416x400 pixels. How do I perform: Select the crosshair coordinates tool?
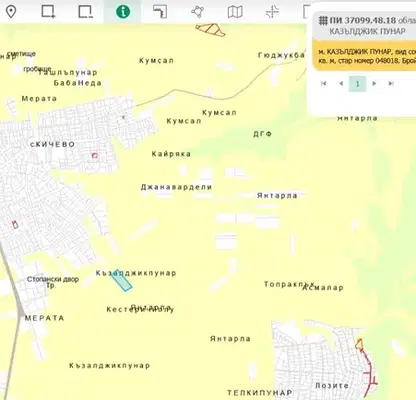(x=272, y=12)
